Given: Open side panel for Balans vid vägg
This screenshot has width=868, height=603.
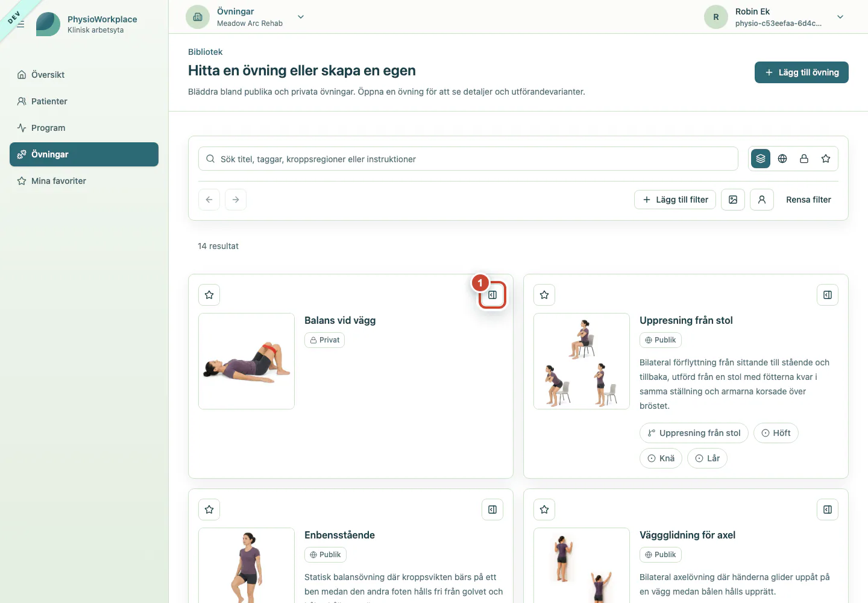Looking at the screenshot, I should coord(492,295).
